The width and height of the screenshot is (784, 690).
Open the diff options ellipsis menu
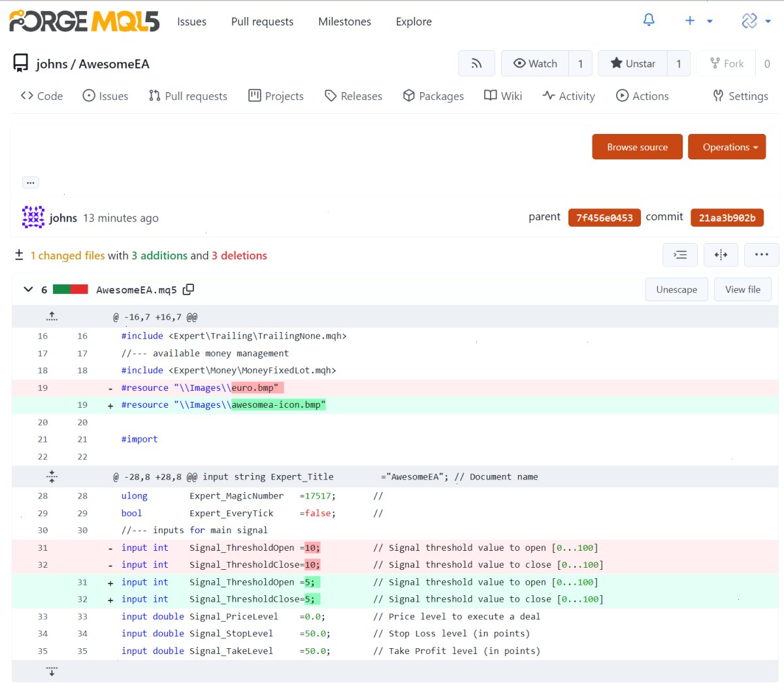762,255
